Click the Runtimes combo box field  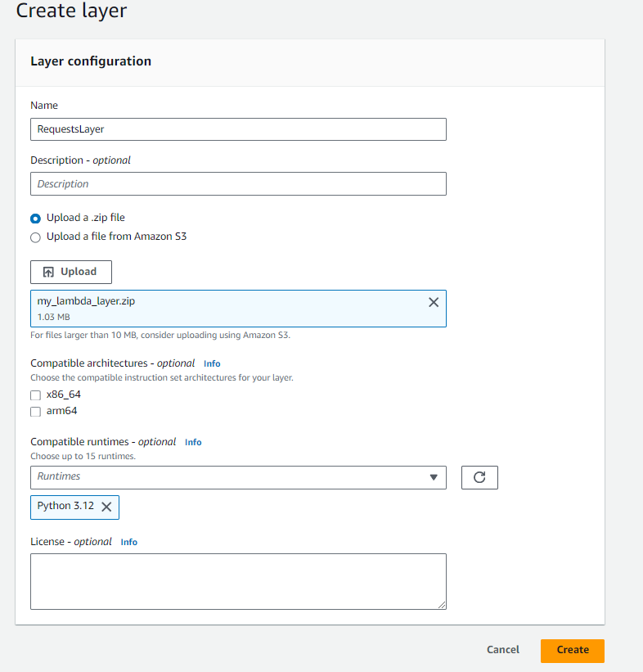(x=229, y=477)
